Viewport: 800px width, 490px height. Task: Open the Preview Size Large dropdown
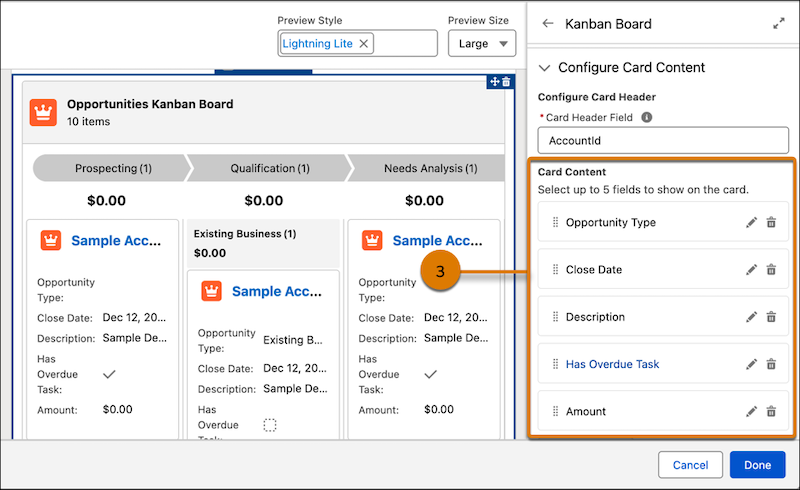click(481, 44)
